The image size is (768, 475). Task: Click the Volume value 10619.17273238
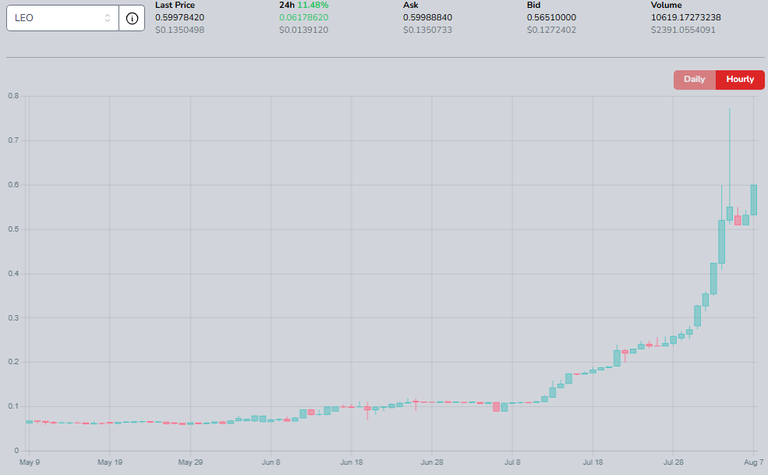click(686, 17)
